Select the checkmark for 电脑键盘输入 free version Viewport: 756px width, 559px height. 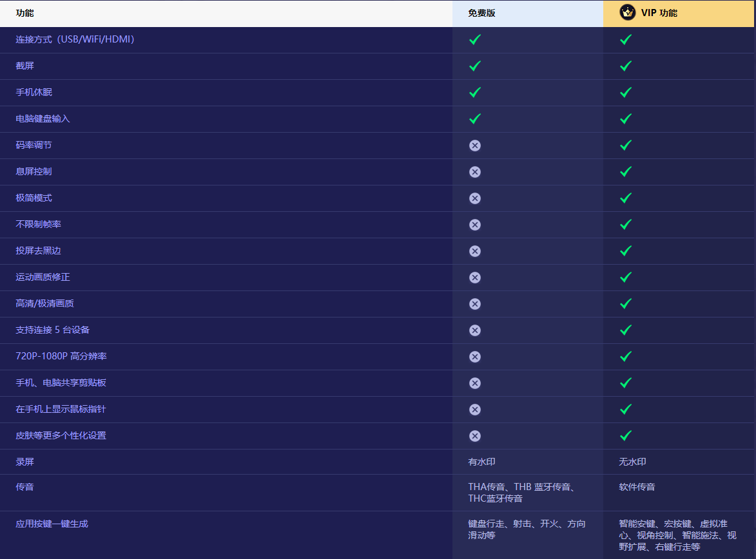[475, 118]
